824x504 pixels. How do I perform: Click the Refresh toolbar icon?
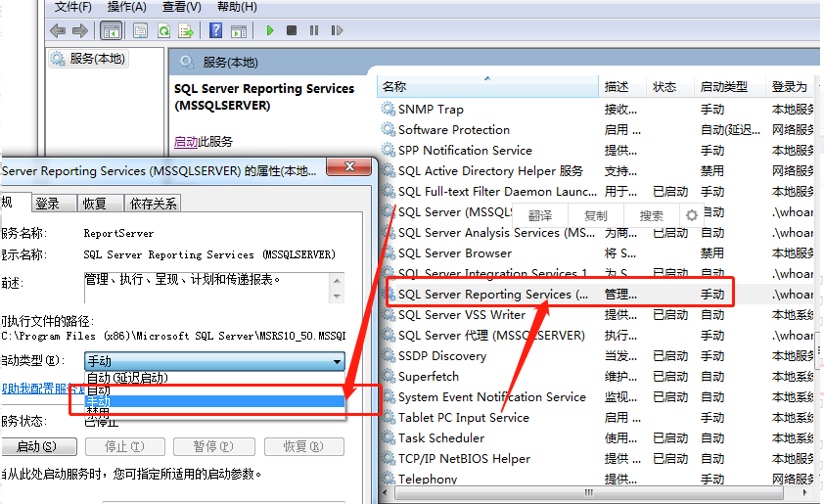[164, 30]
